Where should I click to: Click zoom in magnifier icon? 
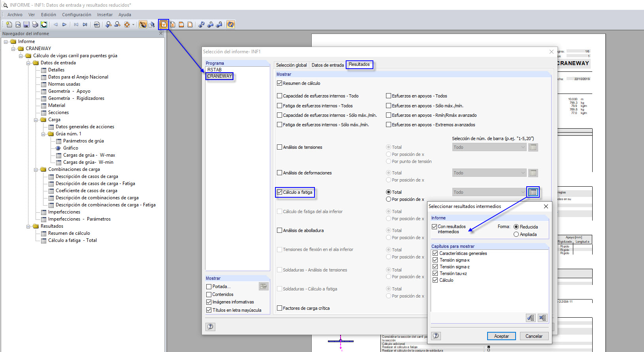coord(109,24)
